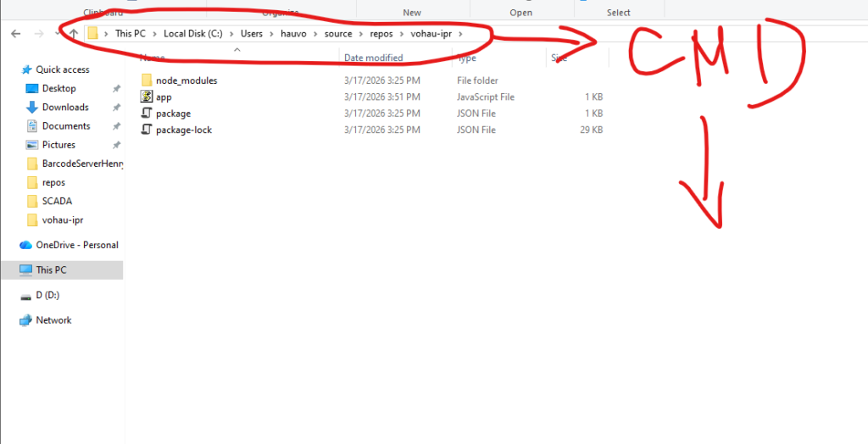This screenshot has width=868, height=444.
Task: Open Downloads in Quick access
Action: tap(65, 108)
